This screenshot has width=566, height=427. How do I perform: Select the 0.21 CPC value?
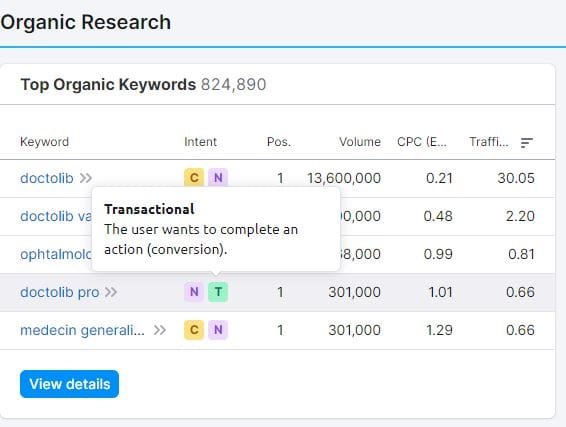click(x=439, y=178)
